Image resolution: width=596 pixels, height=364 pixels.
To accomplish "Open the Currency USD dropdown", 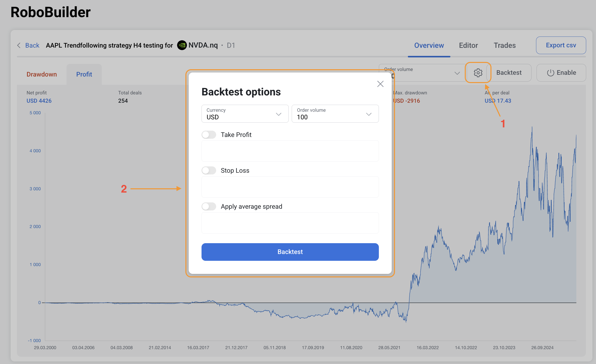I will [x=245, y=114].
